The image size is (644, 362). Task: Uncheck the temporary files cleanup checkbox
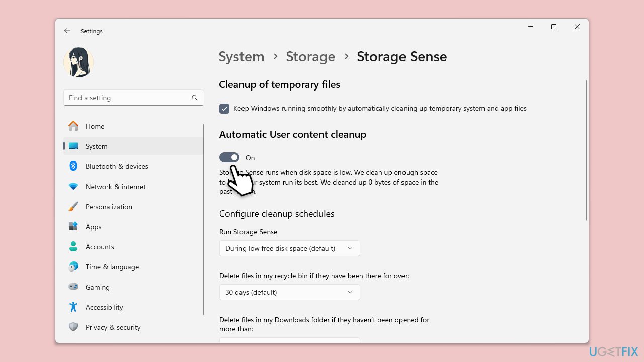(224, 109)
